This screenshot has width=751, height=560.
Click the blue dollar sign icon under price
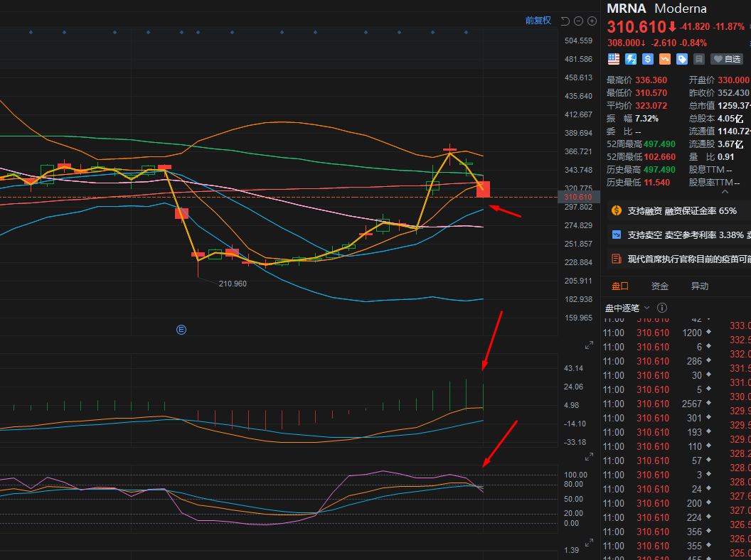648,59
